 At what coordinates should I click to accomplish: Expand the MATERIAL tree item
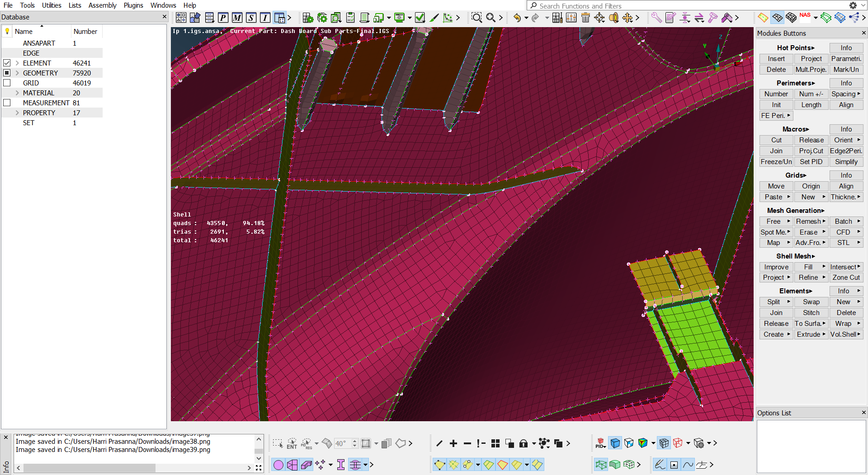(17, 93)
